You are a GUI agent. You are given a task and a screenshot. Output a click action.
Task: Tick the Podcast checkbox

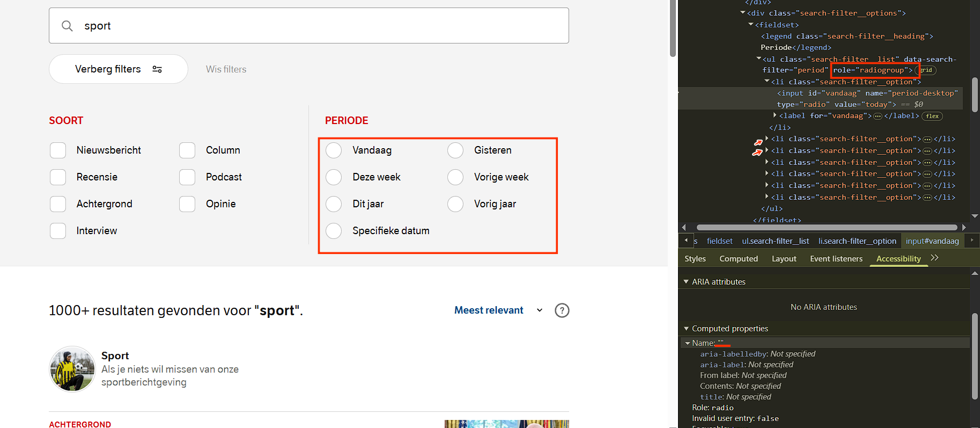click(x=187, y=177)
